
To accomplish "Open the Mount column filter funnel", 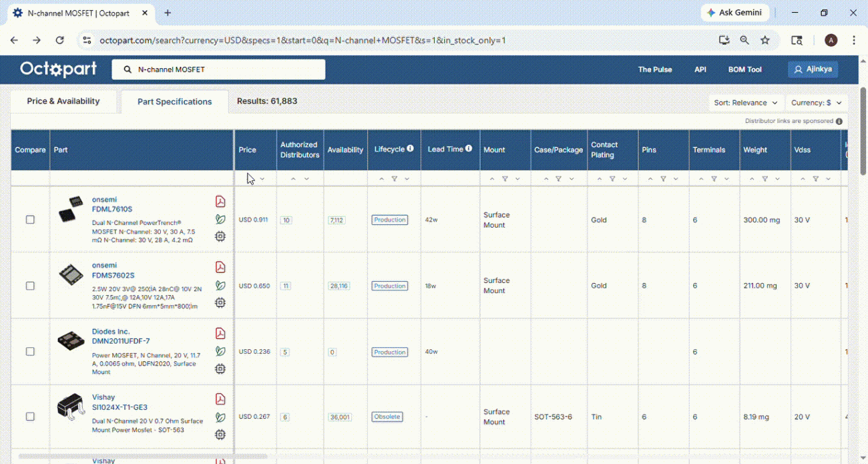I will coord(505,179).
